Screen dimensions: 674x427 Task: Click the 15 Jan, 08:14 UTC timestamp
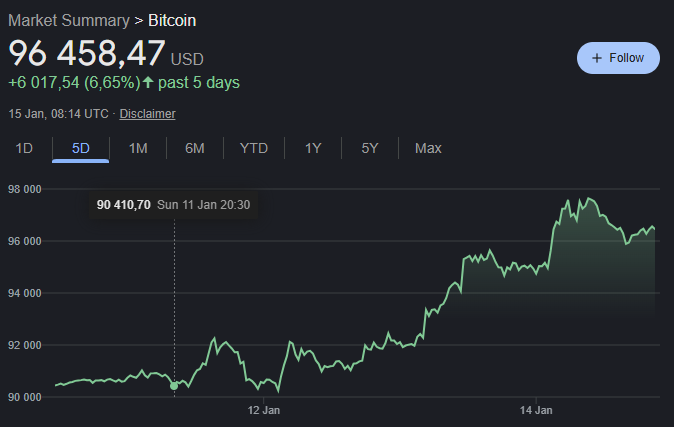pos(58,114)
